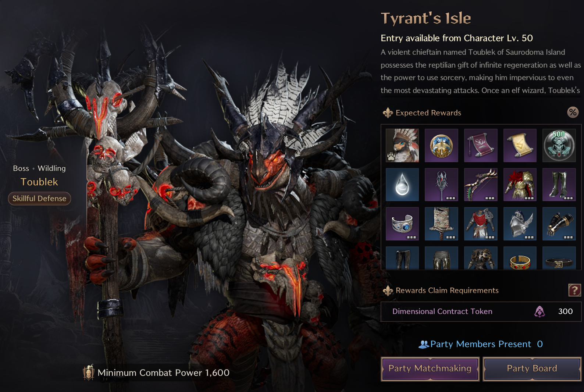Select the gold lion coin reward
Screen dimensions: 584x392
[441, 145]
